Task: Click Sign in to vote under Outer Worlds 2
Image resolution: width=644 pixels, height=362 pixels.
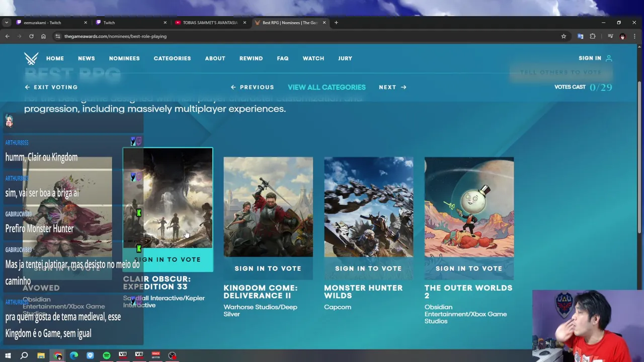Action: coord(469,268)
